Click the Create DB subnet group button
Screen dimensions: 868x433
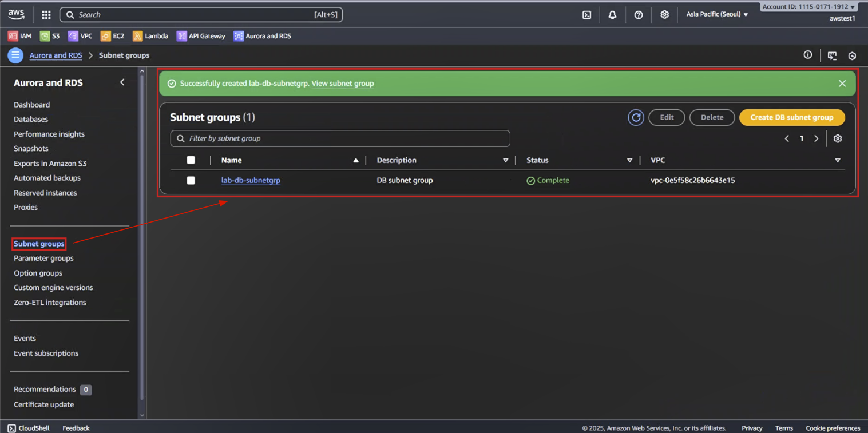pos(792,117)
